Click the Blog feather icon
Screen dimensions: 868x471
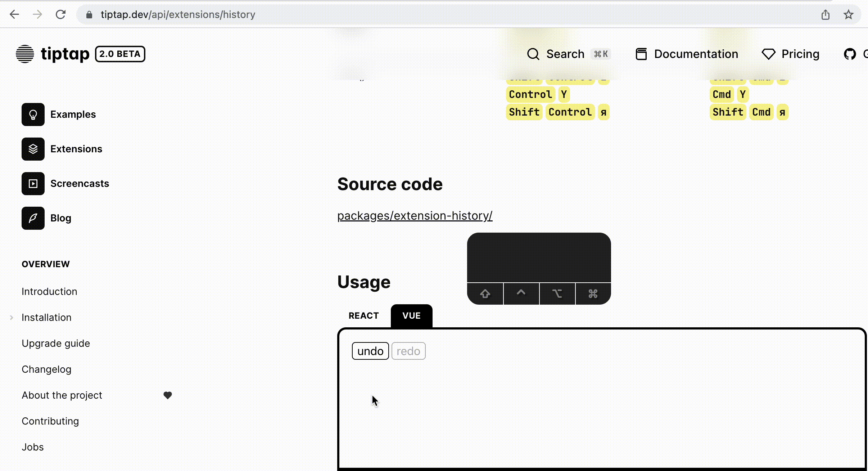[33, 218]
